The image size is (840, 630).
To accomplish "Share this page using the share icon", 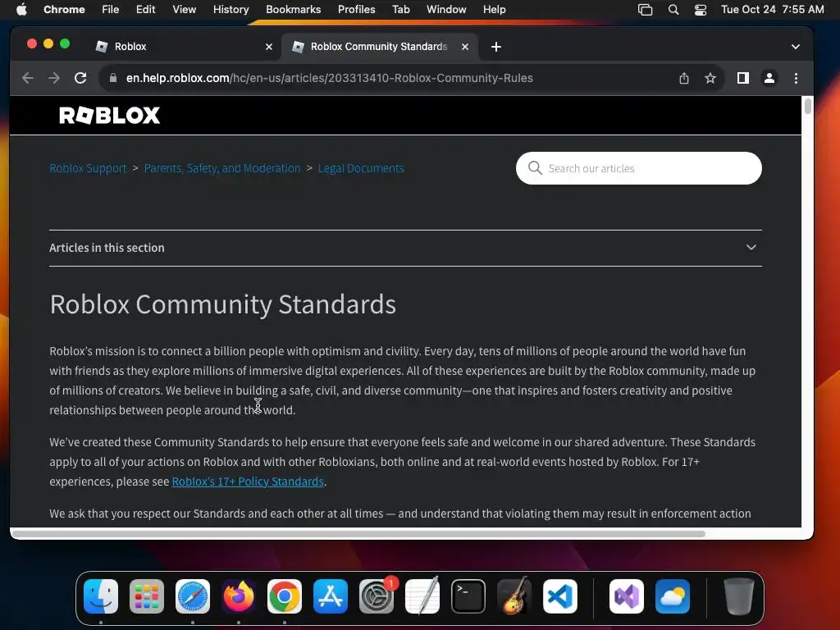I will pos(683,78).
